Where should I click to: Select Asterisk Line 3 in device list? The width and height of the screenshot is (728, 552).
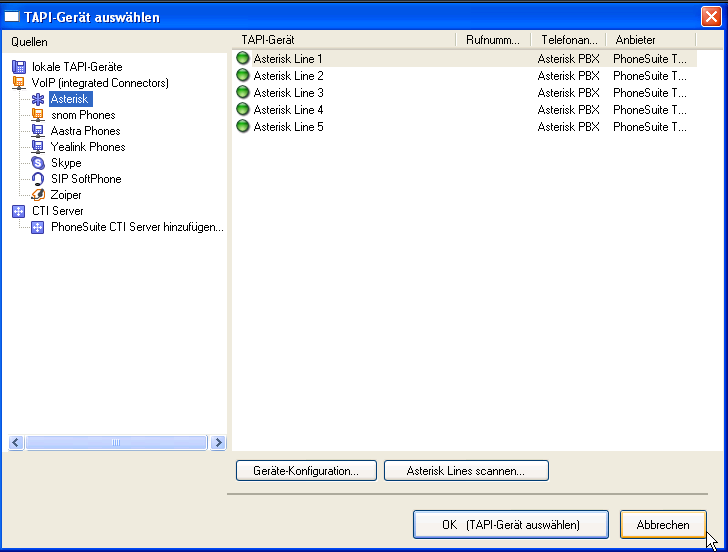tap(288, 93)
